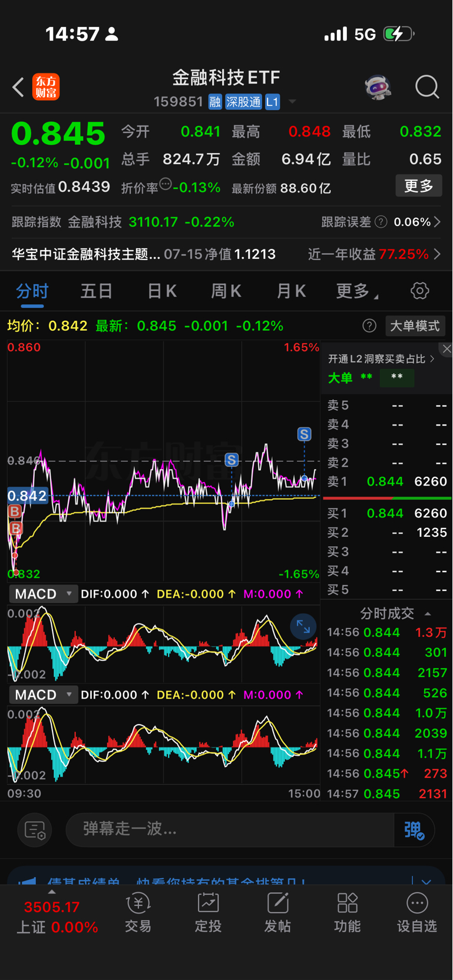Image resolution: width=453 pixels, height=980 pixels.
Task: Tap the 实时估值 0.8439 value
Action: click(x=84, y=187)
